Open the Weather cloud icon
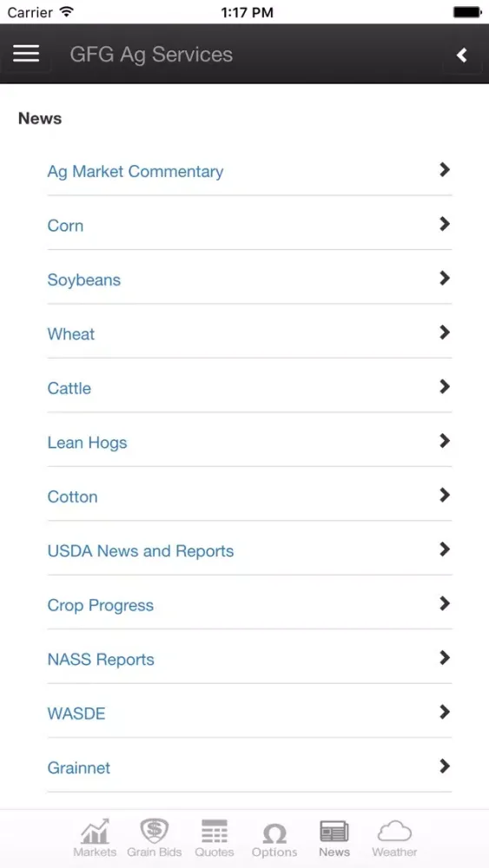The height and width of the screenshot is (868, 489). 394,832
